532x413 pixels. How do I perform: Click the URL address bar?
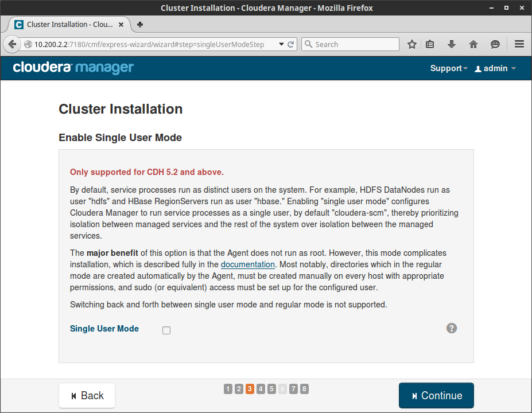[x=149, y=44]
